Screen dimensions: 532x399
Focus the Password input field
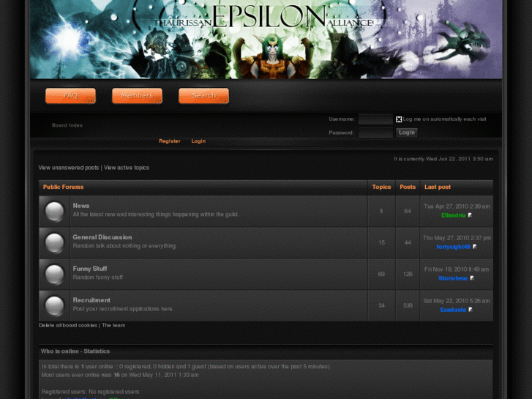pyautogui.click(x=375, y=133)
